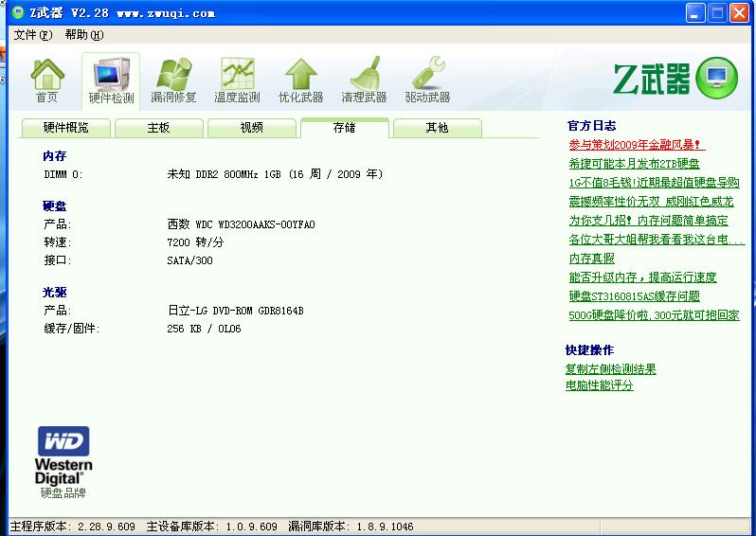Viewport: 756px width, 536px height.
Task: Click the 光驱 section heading
Action: coord(55,293)
